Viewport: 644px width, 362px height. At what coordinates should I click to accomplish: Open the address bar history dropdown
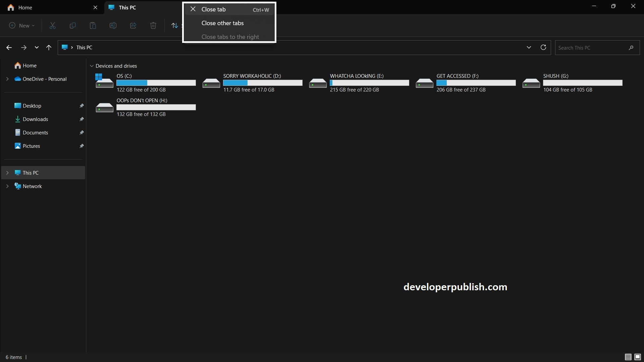click(529, 47)
